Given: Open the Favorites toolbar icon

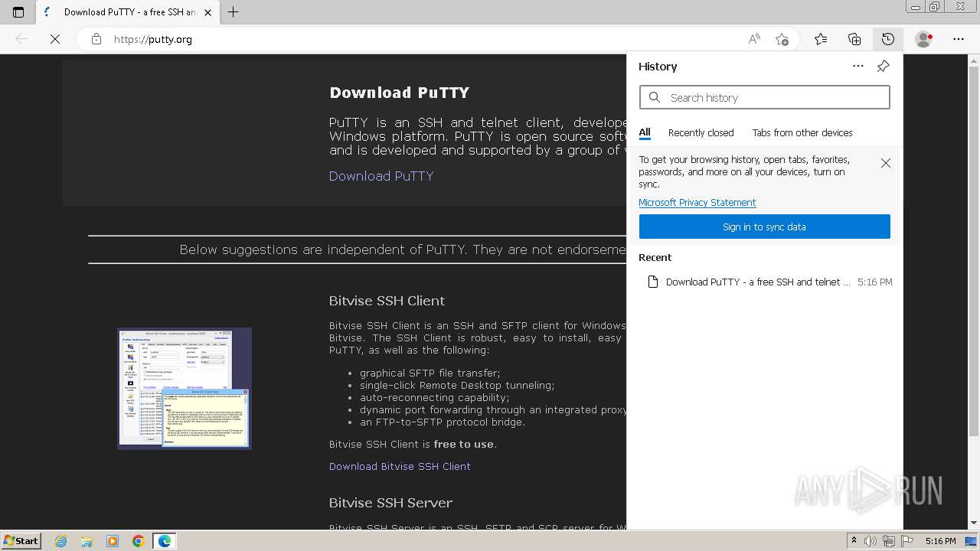Looking at the screenshot, I should coord(821,39).
